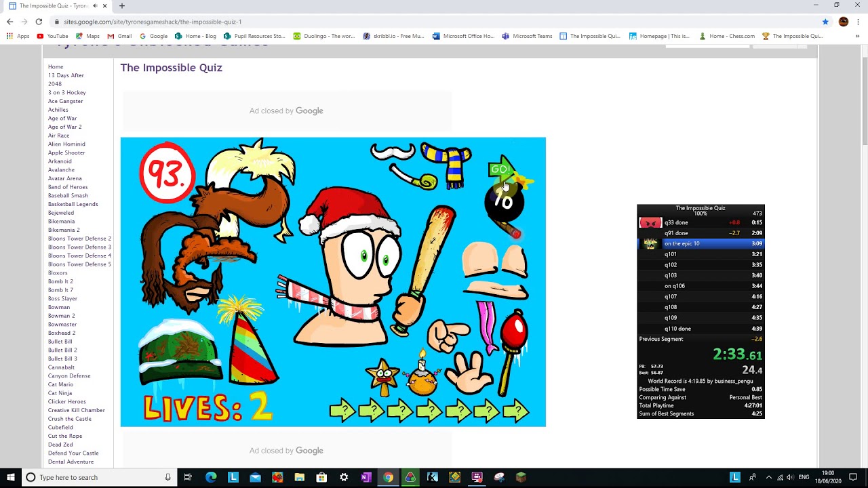The width and height of the screenshot is (868, 488).
Task: Open Microsoft Edge from the taskbar
Action: click(x=211, y=477)
